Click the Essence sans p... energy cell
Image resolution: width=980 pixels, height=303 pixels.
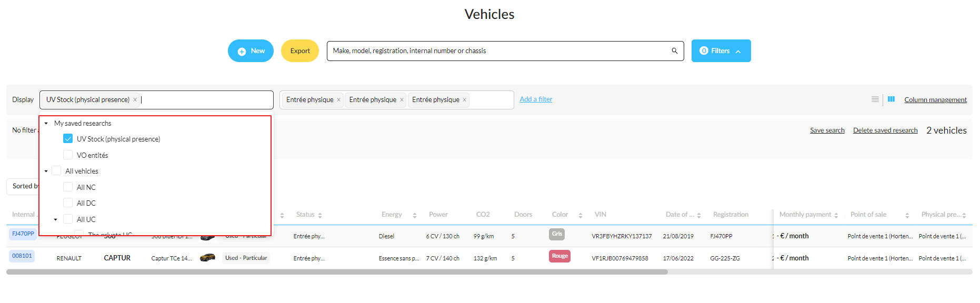pyautogui.click(x=399, y=258)
